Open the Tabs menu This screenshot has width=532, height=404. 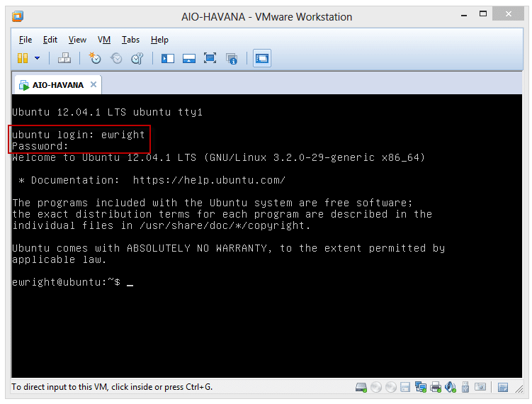pos(130,40)
